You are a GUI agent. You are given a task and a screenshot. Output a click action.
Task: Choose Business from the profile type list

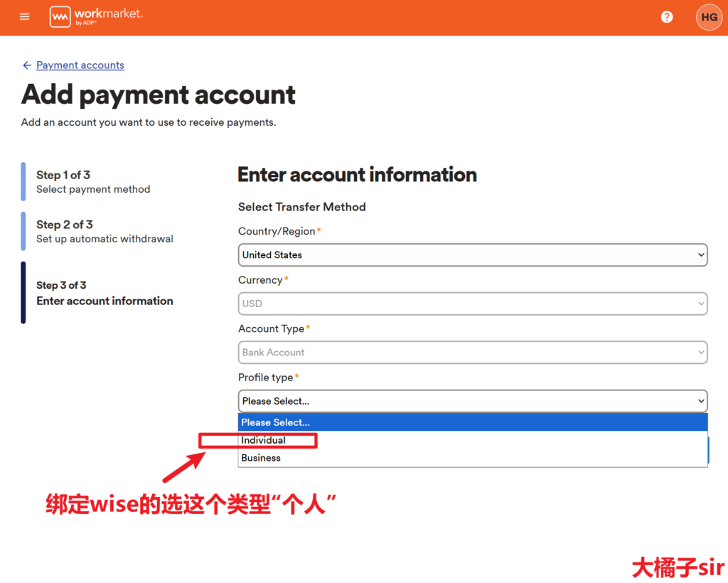pyautogui.click(x=261, y=458)
